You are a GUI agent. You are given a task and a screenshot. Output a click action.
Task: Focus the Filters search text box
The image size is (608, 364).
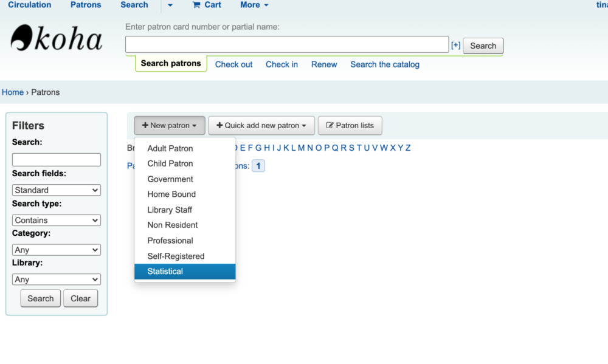coord(56,159)
